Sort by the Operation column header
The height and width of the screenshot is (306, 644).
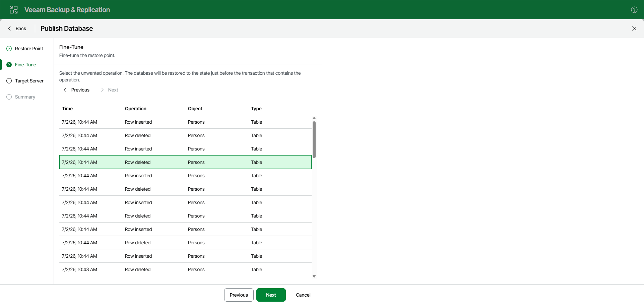point(136,109)
